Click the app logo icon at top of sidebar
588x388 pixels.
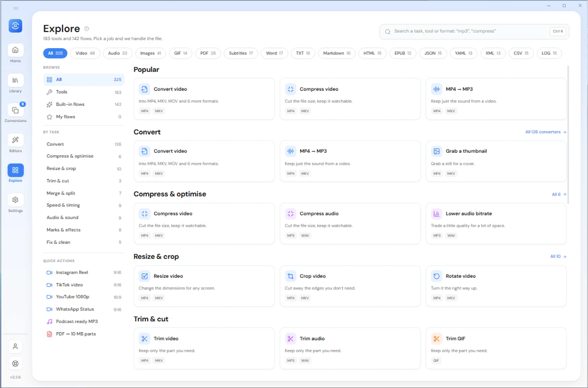click(15, 26)
